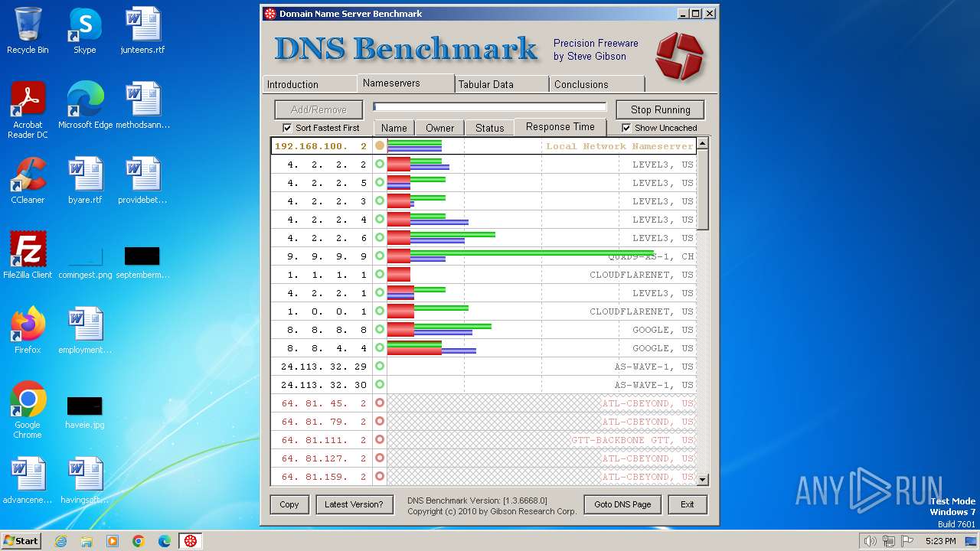This screenshot has width=980, height=551.
Task: Show the Response Time column view
Action: tap(560, 127)
